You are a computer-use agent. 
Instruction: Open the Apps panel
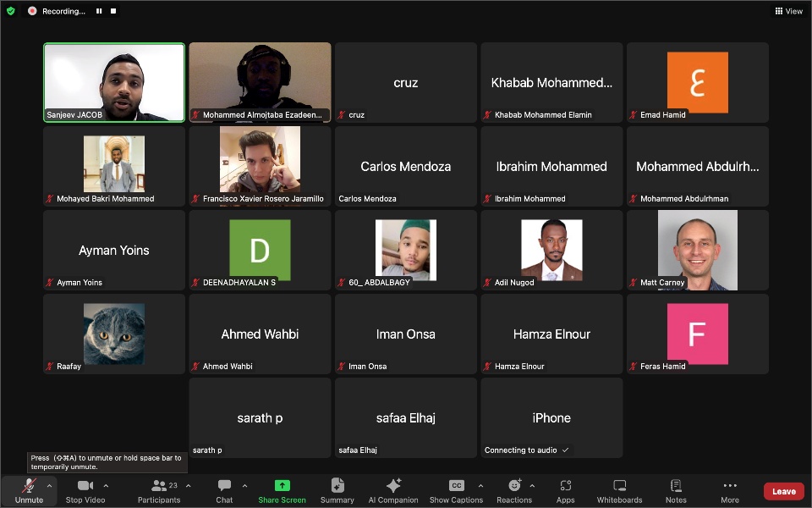[x=566, y=490]
